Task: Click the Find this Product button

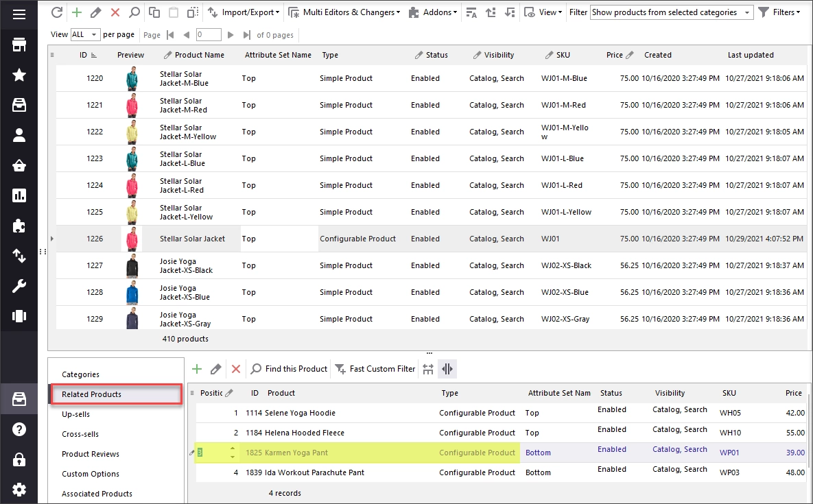Action: (x=290, y=369)
